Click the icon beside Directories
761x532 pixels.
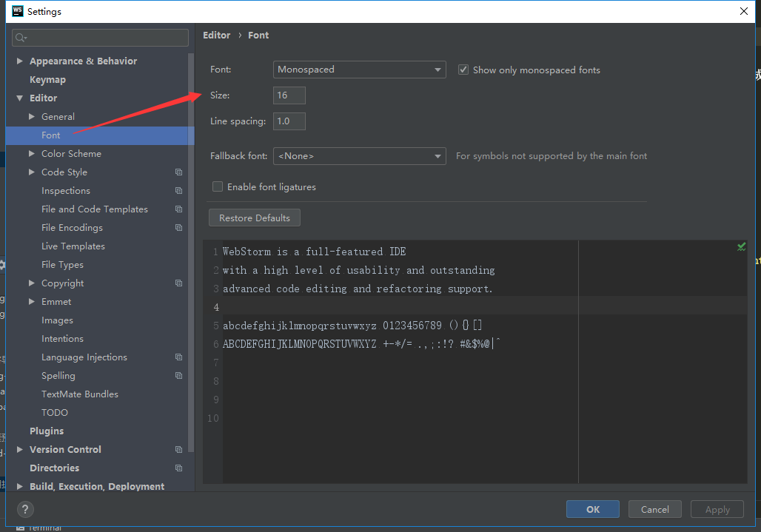pyautogui.click(x=178, y=468)
